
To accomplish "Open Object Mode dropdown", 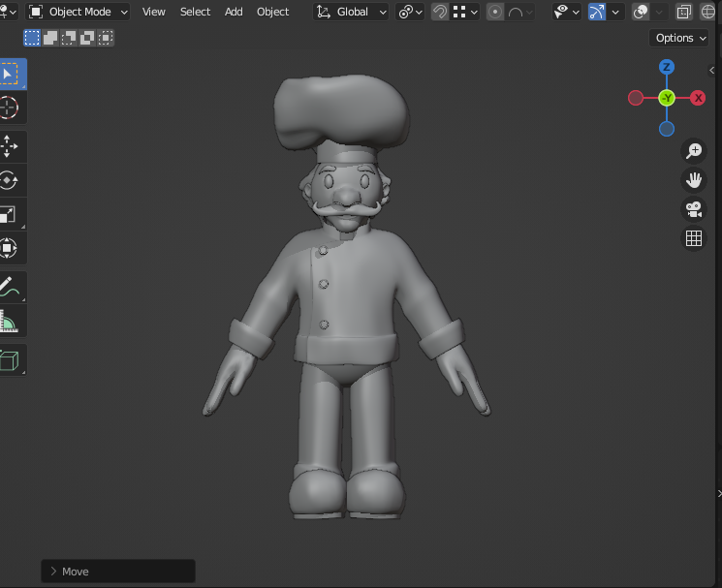I will [x=78, y=12].
